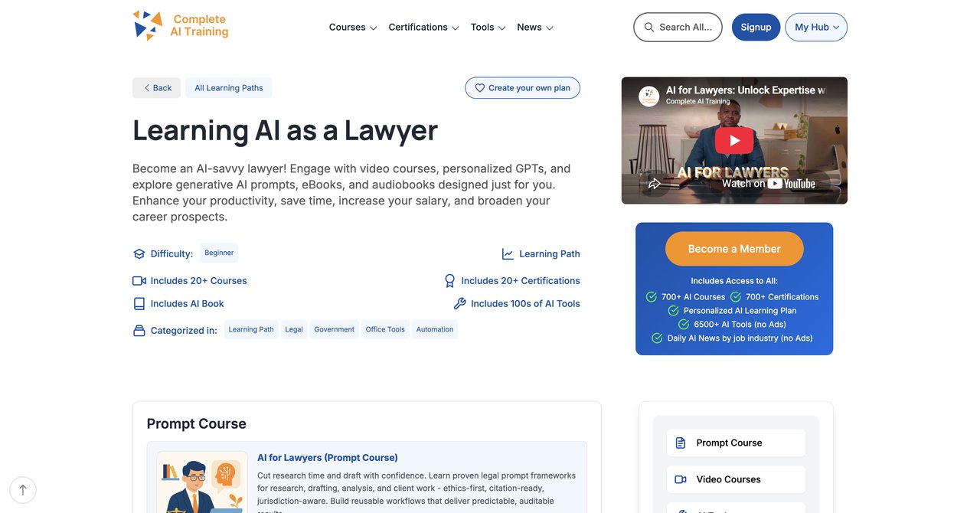Open All Learning Paths
Screen dimensions: 980x513
pyautogui.click(x=228, y=88)
